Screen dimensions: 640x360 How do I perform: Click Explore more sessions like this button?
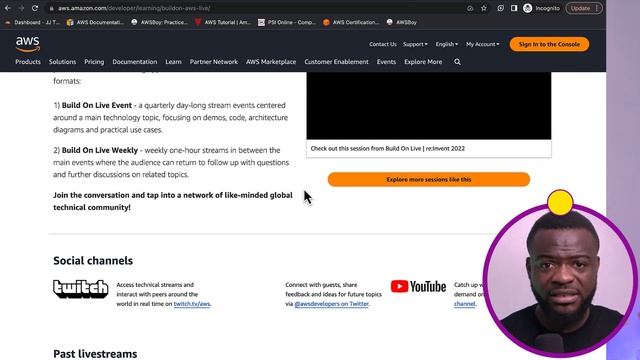click(x=429, y=179)
